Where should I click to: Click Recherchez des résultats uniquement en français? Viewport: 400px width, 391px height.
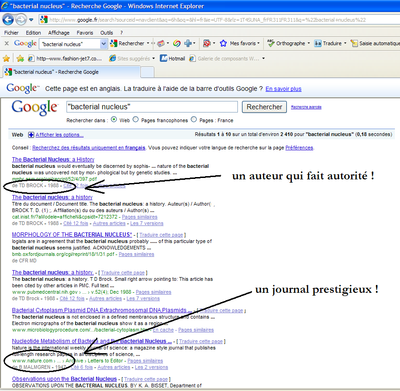click(89, 148)
